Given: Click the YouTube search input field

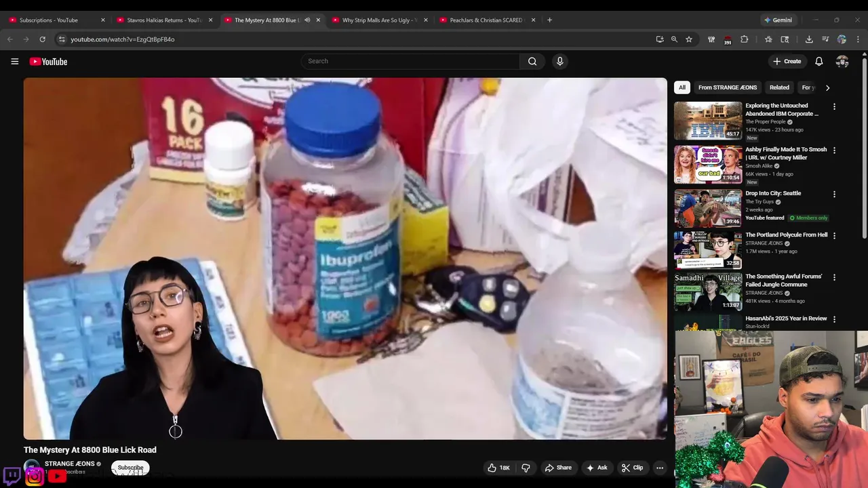Looking at the screenshot, I should tap(410, 61).
